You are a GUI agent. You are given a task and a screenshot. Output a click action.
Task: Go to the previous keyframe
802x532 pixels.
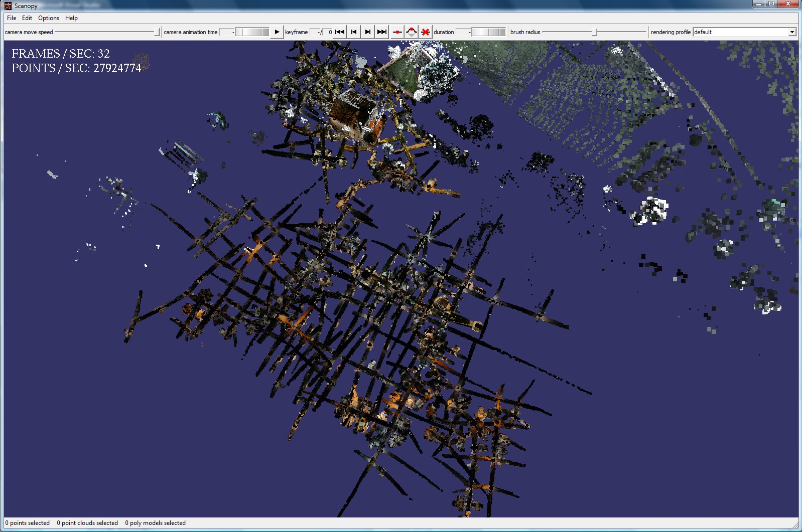pyautogui.click(x=354, y=32)
